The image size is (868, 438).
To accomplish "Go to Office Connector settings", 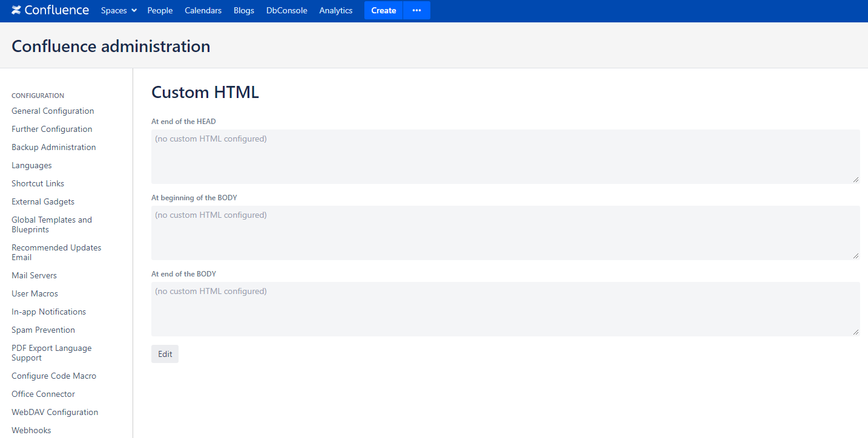I will point(43,394).
